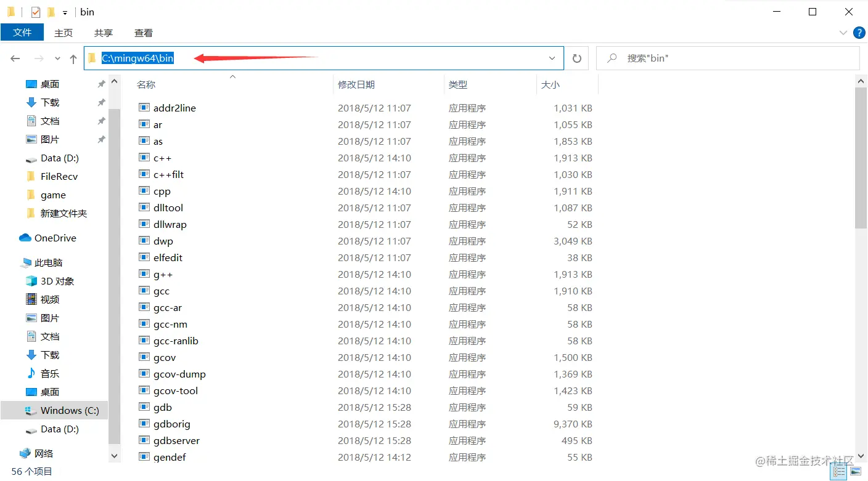Select the gdbserver file name
The height and width of the screenshot is (481, 868).
point(176,440)
